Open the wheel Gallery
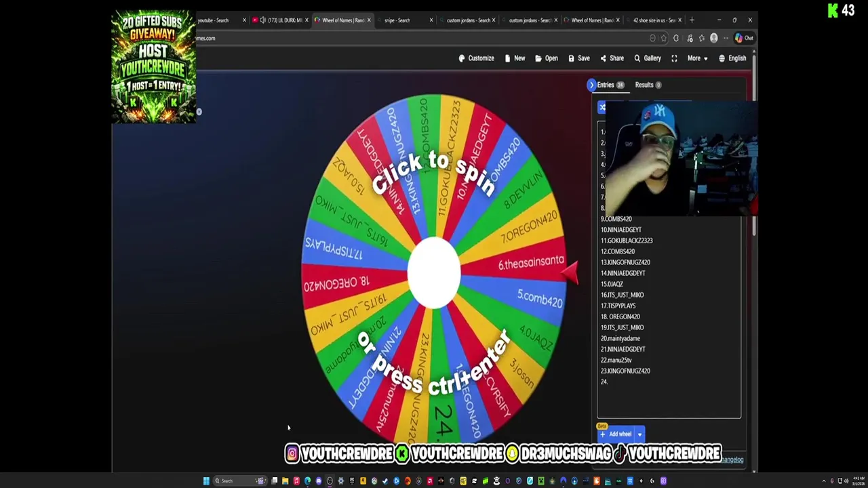The height and width of the screenshot is (488, 868). click(648, 58)
